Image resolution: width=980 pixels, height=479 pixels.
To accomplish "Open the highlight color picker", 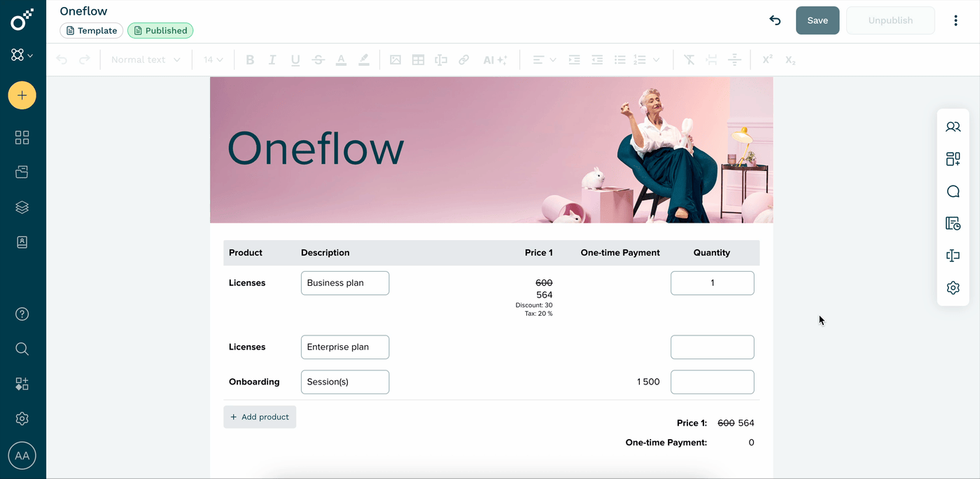I will coord(364,60).
